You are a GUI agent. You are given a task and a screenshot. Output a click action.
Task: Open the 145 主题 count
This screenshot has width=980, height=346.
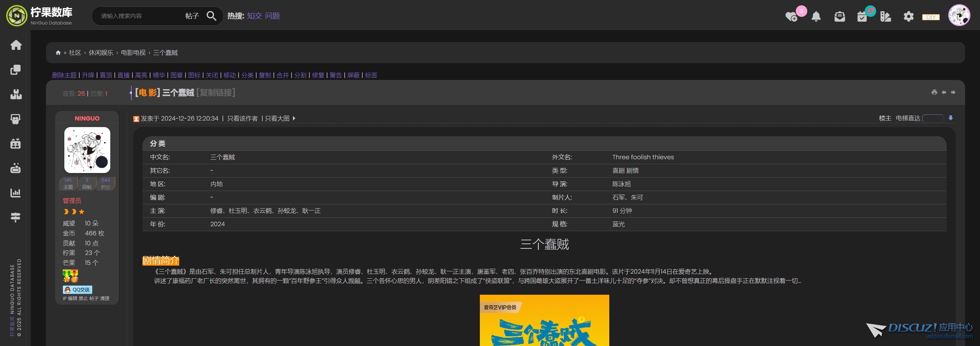click(x=68, y=183)
